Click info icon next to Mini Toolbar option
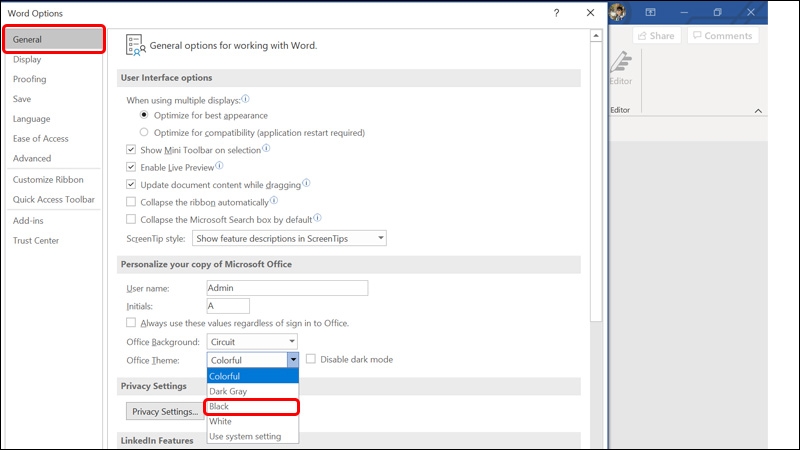Screen dimensions: 800x450 (266, 148)
